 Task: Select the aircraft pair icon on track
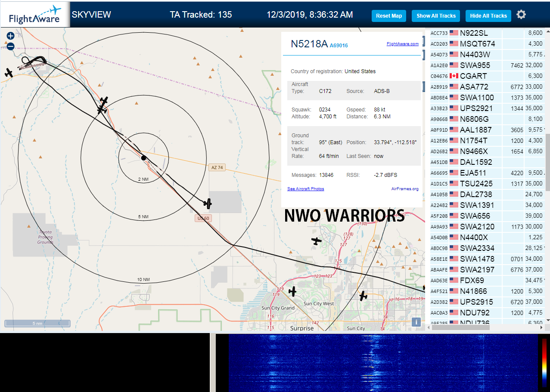point(103,105)
